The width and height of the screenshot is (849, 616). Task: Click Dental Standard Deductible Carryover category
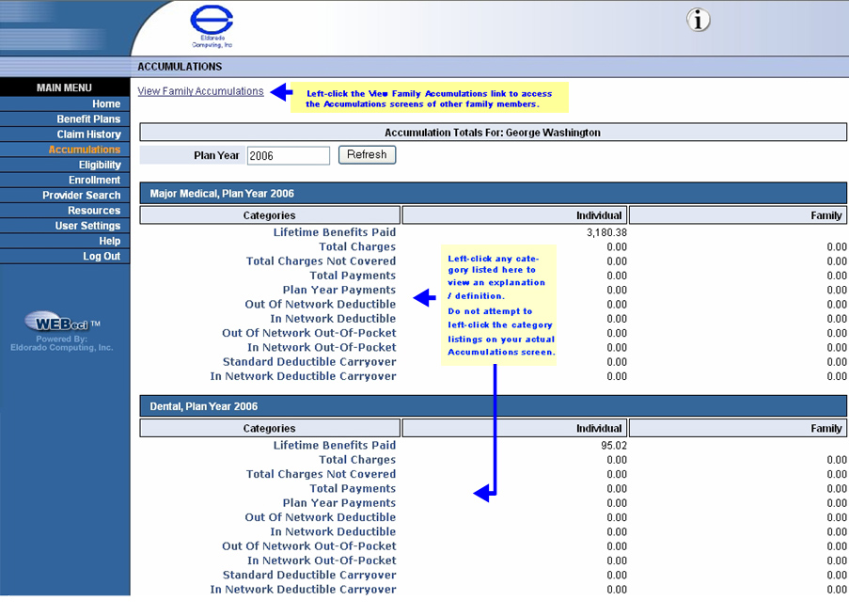coord(308,575)
